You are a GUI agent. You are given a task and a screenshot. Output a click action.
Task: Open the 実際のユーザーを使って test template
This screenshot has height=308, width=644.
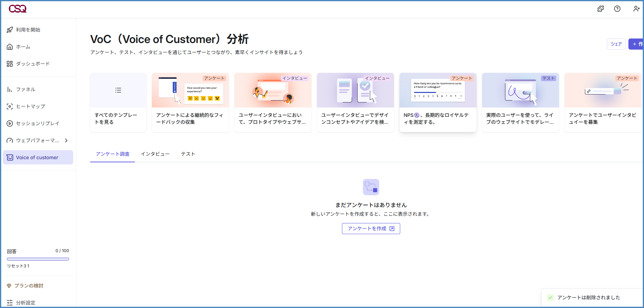click(x=521, y=102)
